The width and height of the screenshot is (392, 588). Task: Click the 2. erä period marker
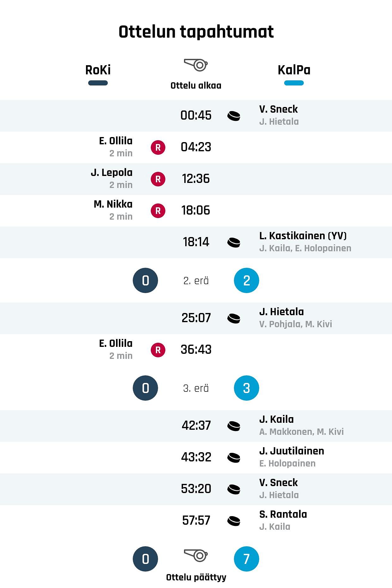tap(196, 281)
